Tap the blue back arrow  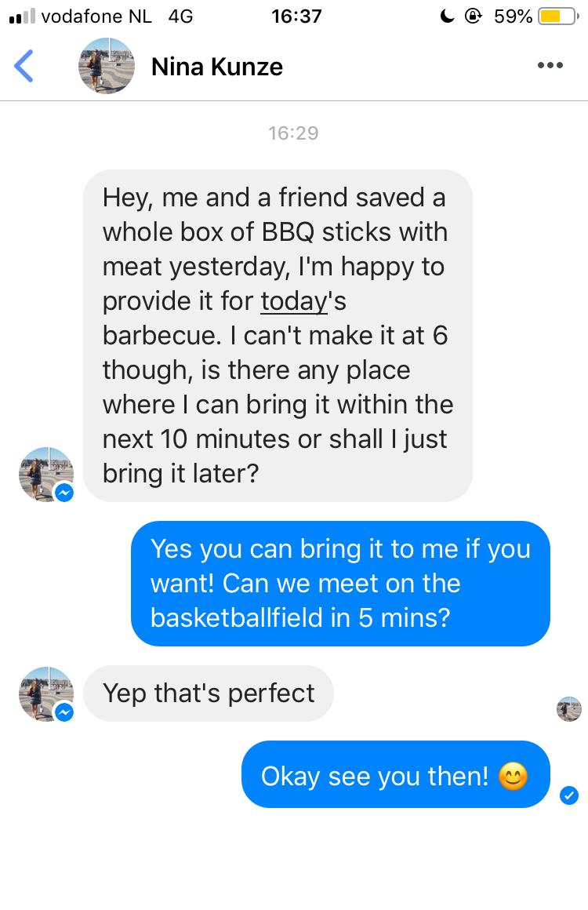point(25,66)
